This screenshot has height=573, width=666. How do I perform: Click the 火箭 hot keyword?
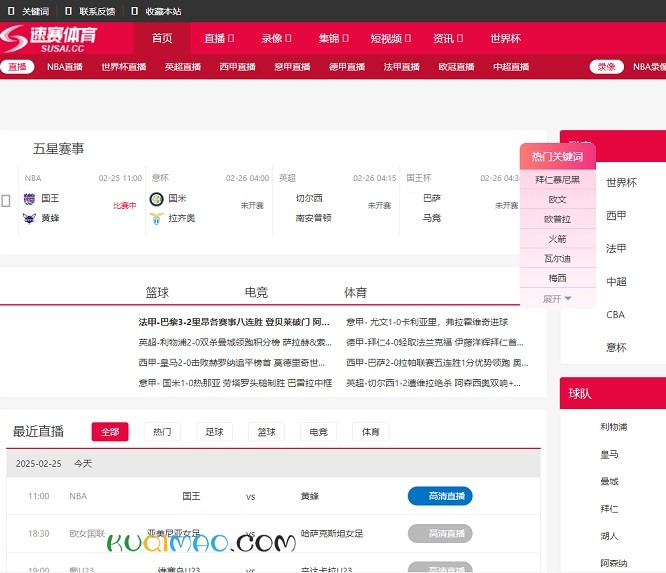click(x=557, y=239)
